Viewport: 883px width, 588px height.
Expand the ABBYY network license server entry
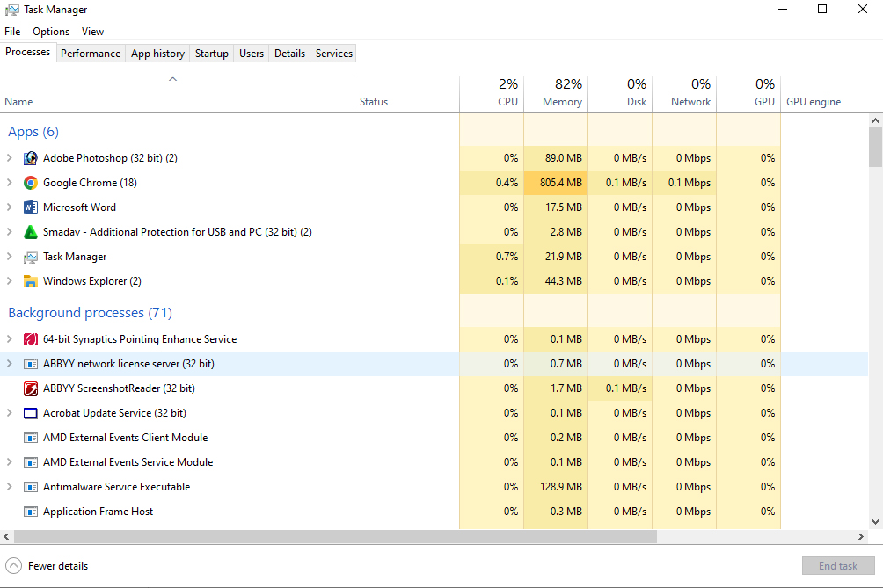point(9,364)
